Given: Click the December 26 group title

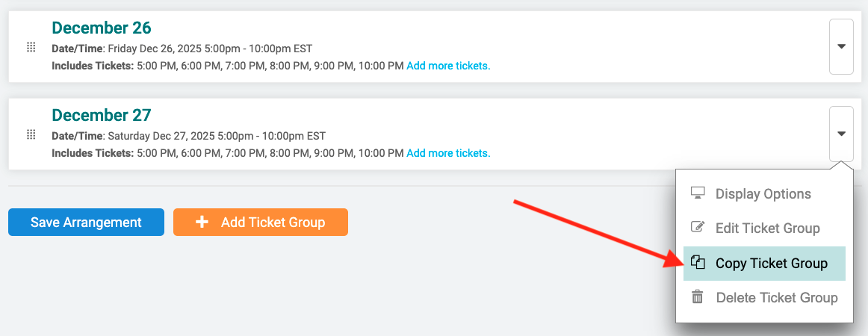Looking at the screenshot, I should 102,28.
